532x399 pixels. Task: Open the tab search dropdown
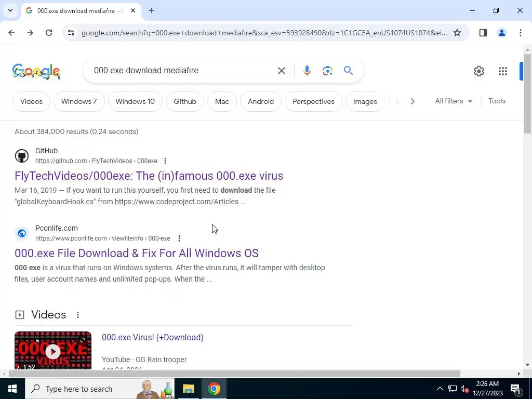pyautogui.click(x=10, y=10)
